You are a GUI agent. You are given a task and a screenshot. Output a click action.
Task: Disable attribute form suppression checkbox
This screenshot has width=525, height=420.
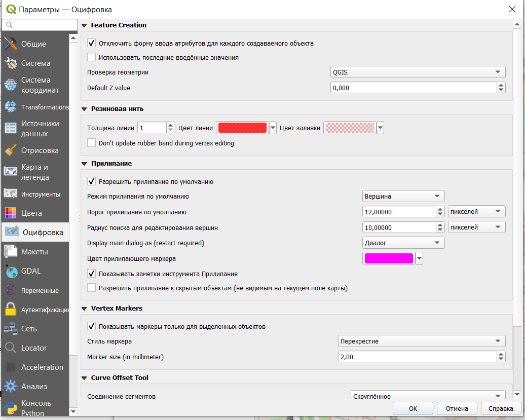pos(91,43)
